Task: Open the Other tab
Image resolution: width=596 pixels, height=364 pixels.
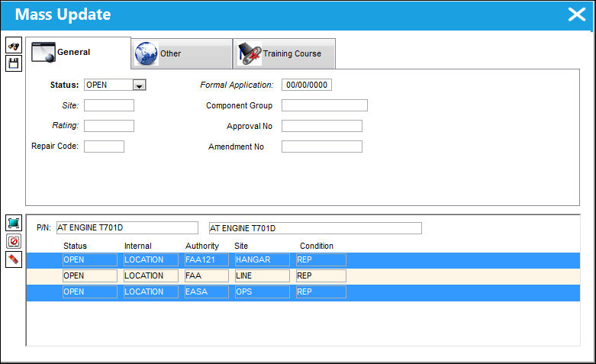Action: coord(182,54)
